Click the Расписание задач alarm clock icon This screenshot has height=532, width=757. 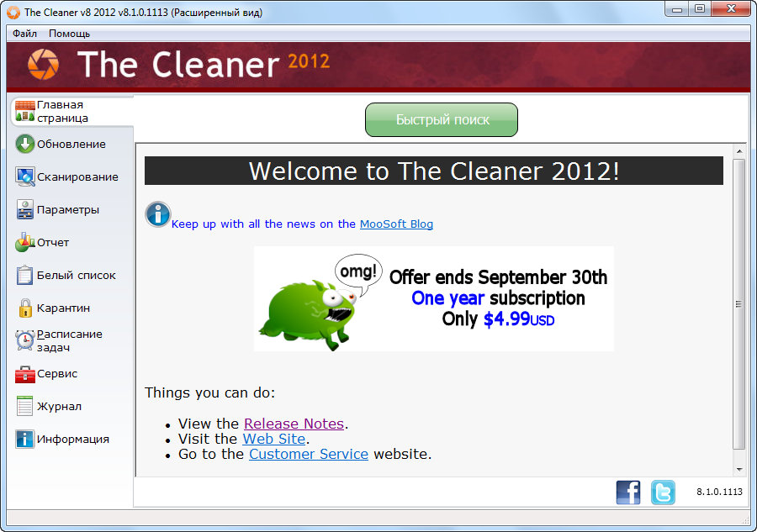coord(24,340)
